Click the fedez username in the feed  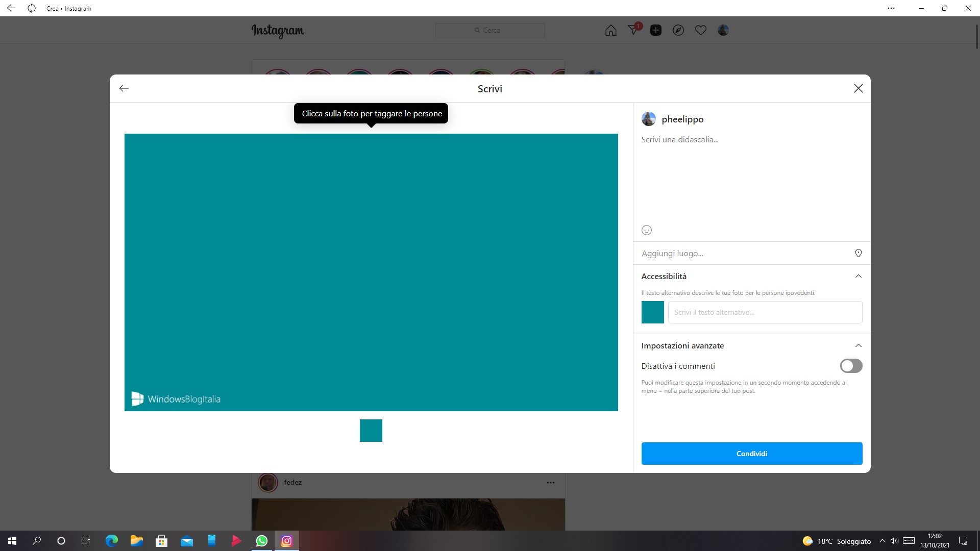293,482
